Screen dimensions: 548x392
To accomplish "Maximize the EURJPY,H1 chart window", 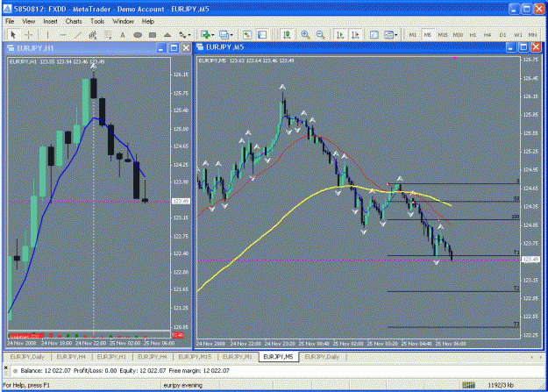I will (174, 48).
